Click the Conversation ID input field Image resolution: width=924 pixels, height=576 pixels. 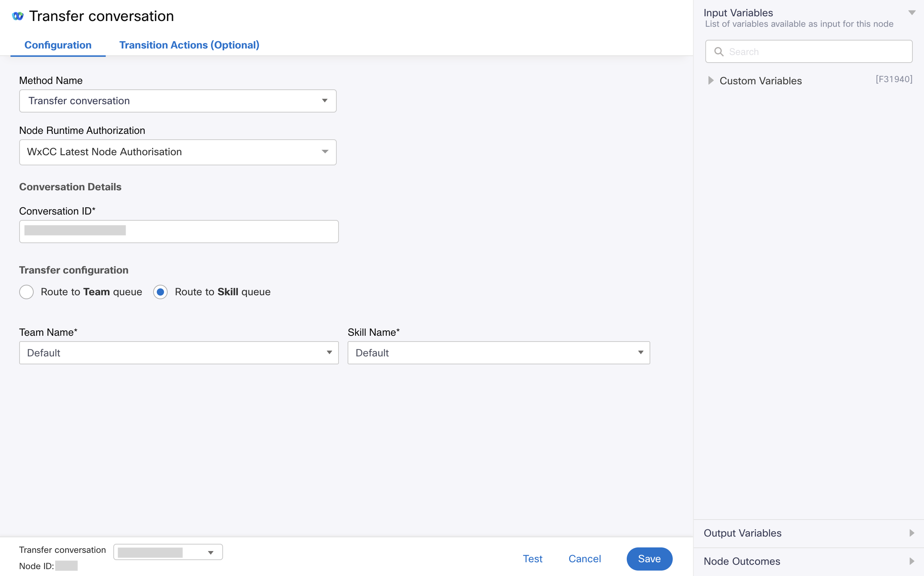tap(179, 231)
